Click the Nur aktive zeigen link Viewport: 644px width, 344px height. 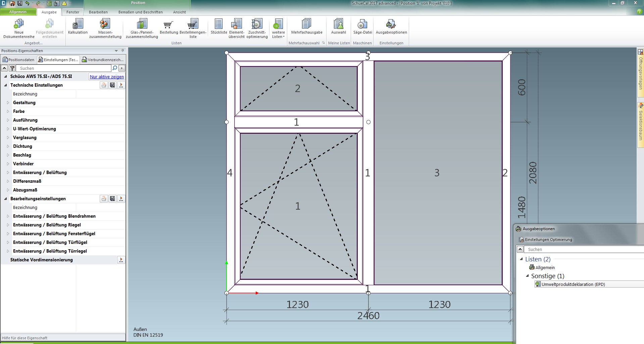click(x=107, y=77)
